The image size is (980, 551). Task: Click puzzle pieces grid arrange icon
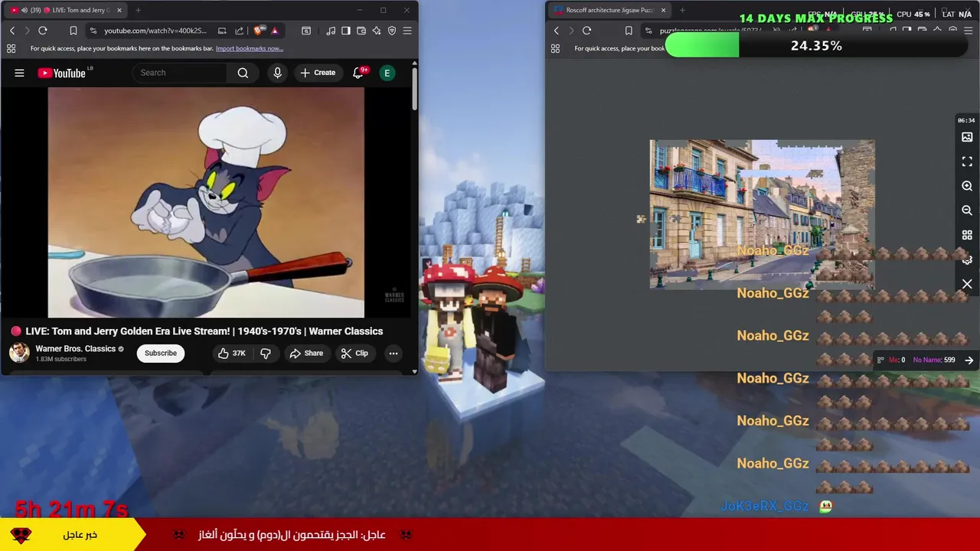[x=967, y=235]
